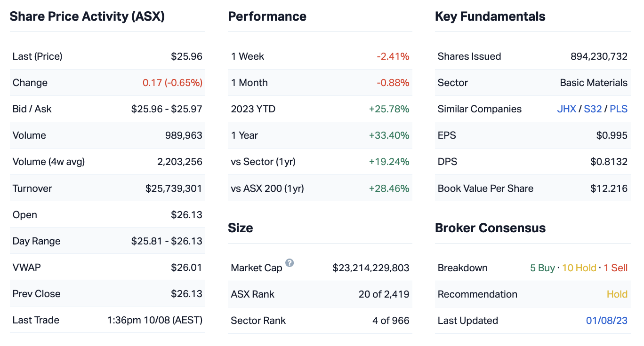Viewport: 644px width, 346px height.
Task: Click the 1 Sell breakdown text
Action: point(615,268)
